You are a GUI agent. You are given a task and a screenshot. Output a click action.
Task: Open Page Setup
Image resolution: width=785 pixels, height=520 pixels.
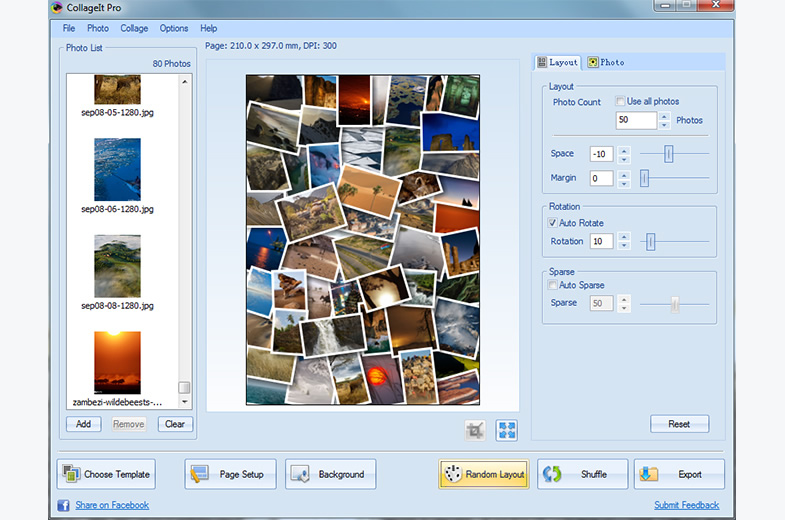tap(230, 474)
